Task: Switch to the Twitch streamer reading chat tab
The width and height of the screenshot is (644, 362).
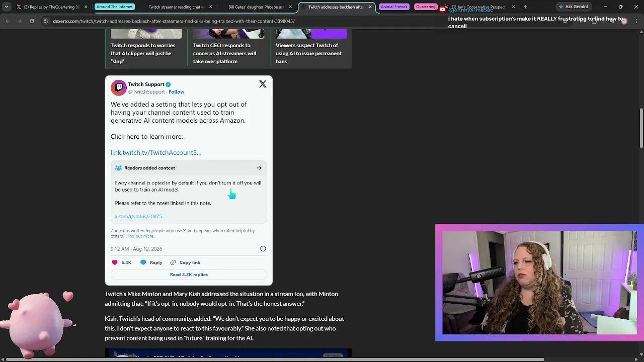Action: pos(176,7)
